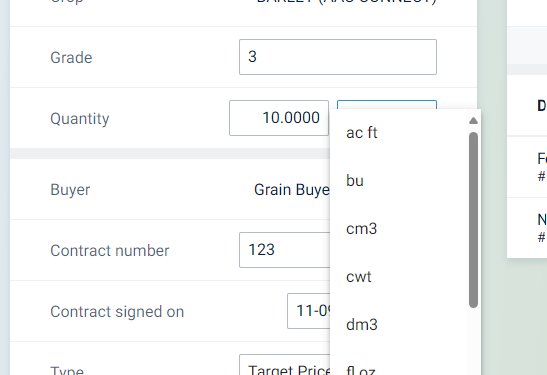
Task: Click the unit list scrollbar thumb
Action: point(473,220)
